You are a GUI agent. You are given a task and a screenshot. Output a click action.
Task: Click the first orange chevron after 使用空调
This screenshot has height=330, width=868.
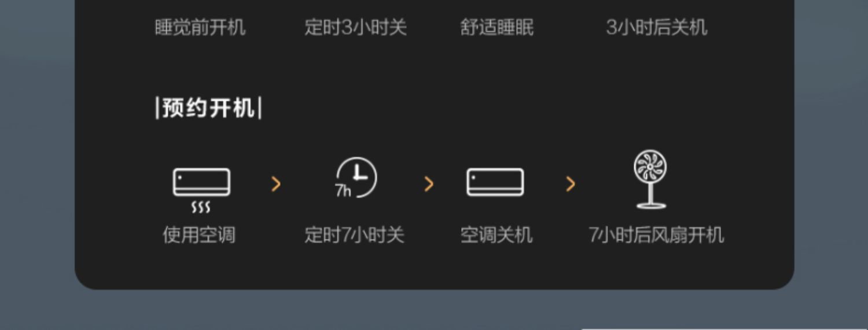click(x=276, y=184)
